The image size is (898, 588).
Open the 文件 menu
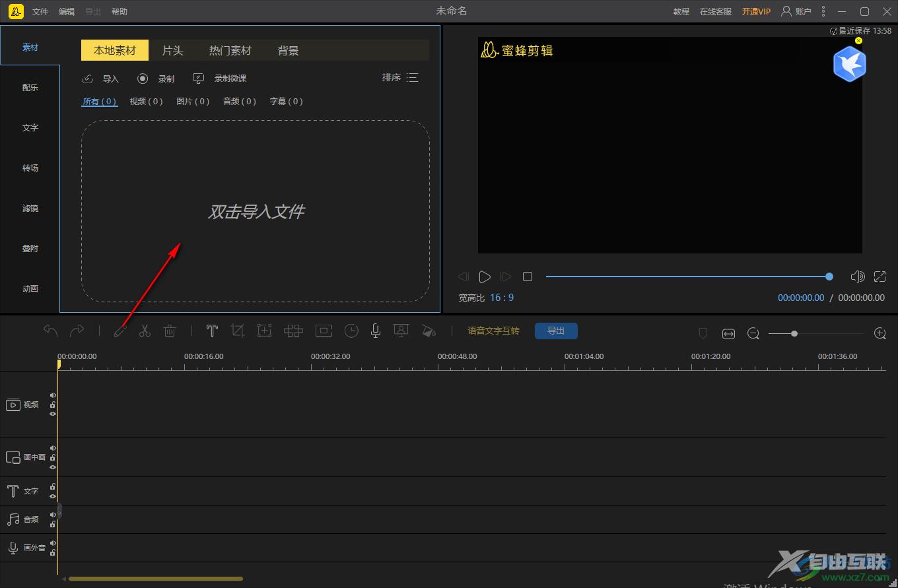click(40, 11)
